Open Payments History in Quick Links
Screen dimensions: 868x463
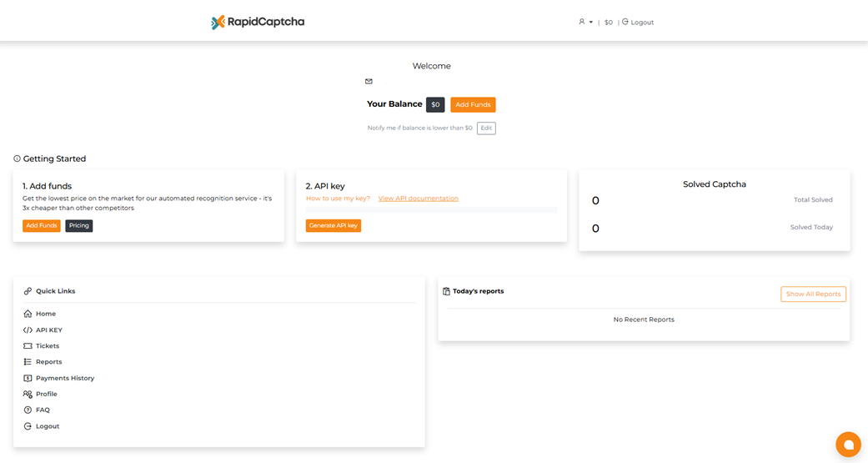tap(64, 379)
